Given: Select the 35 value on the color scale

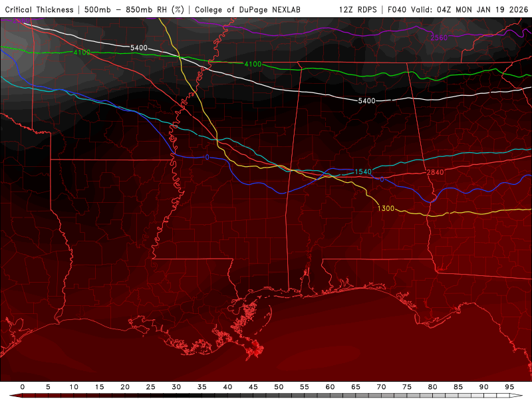Looking at the screenshot, I should [202, 387].
